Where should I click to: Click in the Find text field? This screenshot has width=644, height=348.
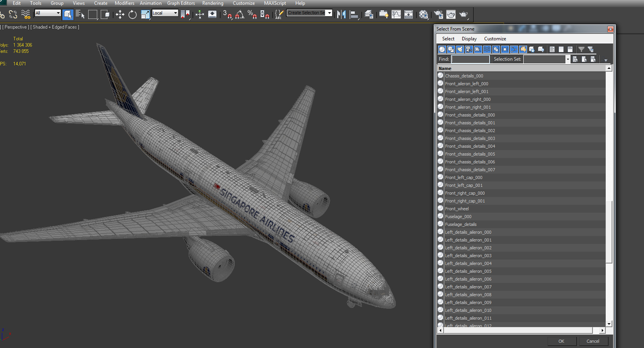(x=470, y=59)
